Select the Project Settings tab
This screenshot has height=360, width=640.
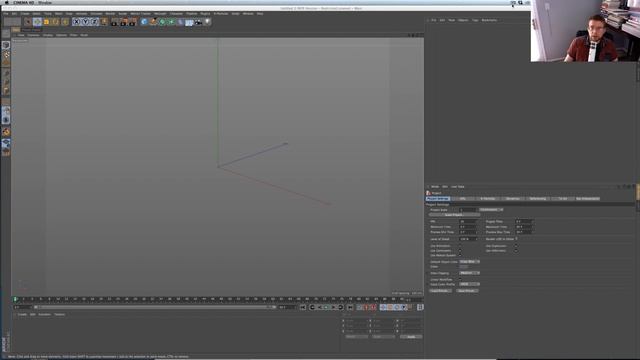pos(438,199)
